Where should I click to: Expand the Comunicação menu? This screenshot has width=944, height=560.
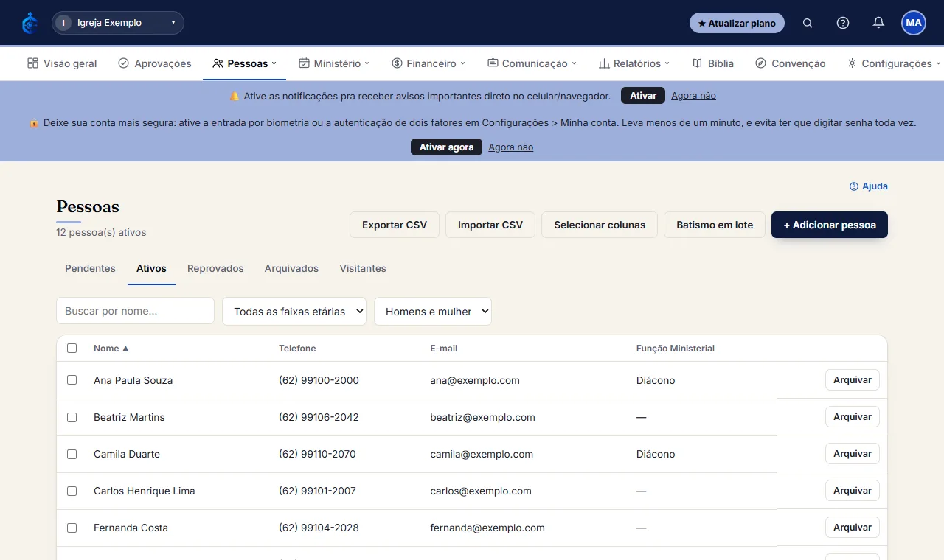tap(532, 63)
